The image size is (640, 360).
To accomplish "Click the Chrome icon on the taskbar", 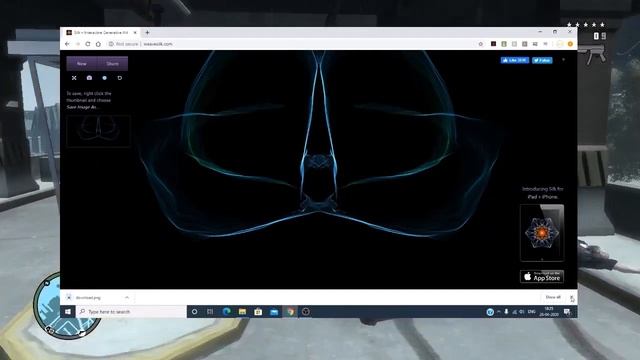I will 290,312.
